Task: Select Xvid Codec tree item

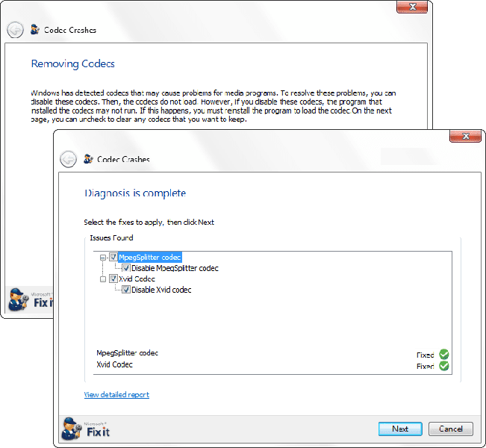Action: coord(137,279)
